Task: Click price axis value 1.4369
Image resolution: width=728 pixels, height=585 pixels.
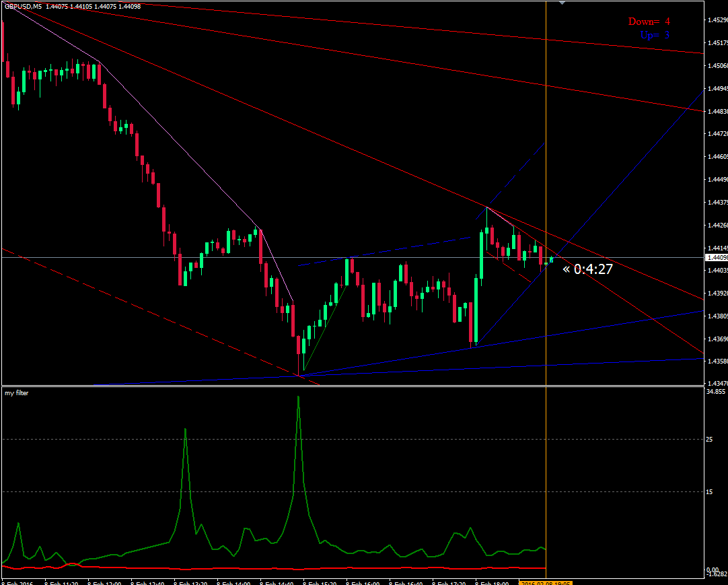Action: click(717, 339)
